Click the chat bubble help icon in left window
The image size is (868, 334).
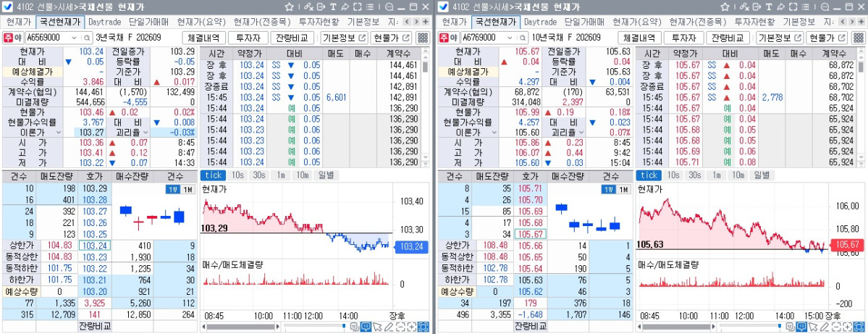[389, 7]
